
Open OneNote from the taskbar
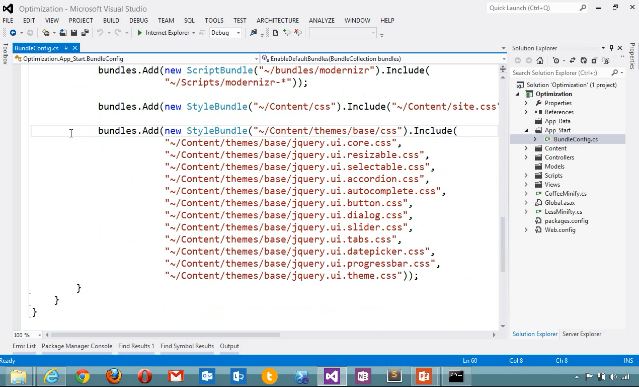pyautogui.click(x=362, y=376)
